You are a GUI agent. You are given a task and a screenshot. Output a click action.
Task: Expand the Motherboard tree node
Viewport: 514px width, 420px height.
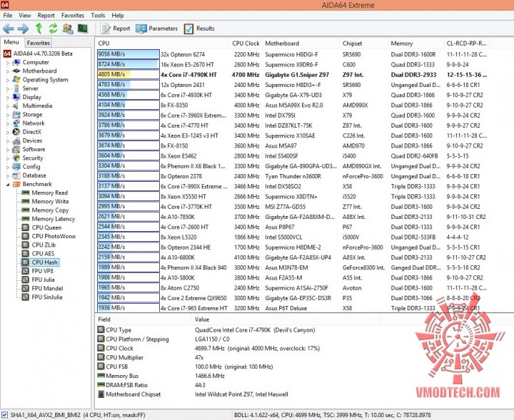tap(8, 71)
